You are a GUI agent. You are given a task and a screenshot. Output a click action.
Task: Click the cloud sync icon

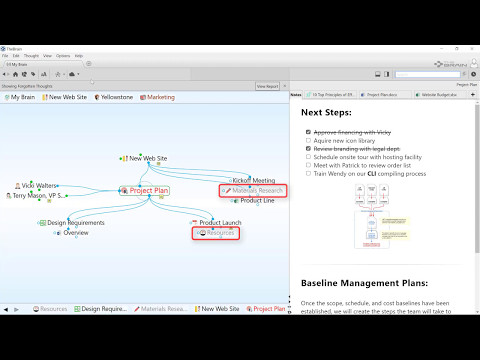point(72,74)
